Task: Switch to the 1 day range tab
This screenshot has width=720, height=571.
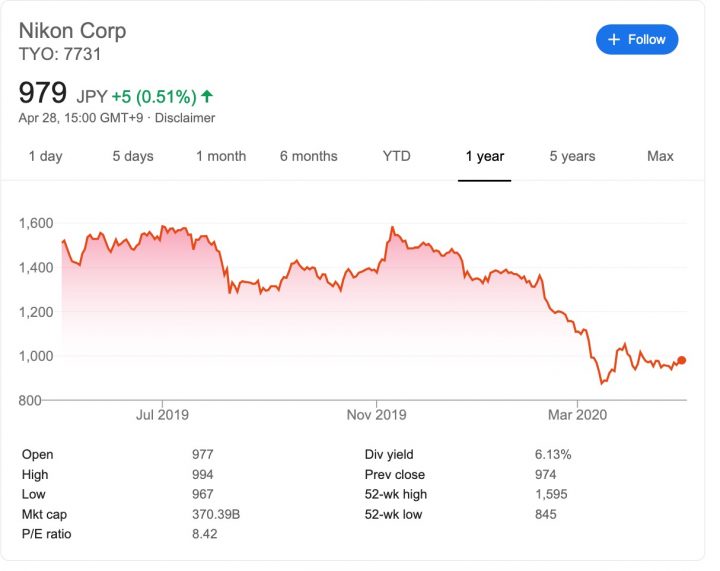Action: click(x=45, y=156)
